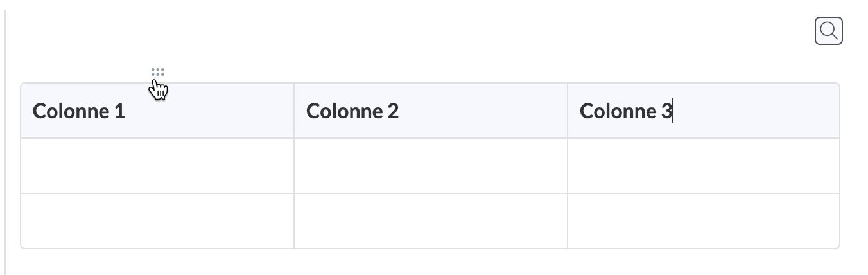Focus bottom-row cell under Colonne 3
The image size is (868, 275).
[703, 221]
